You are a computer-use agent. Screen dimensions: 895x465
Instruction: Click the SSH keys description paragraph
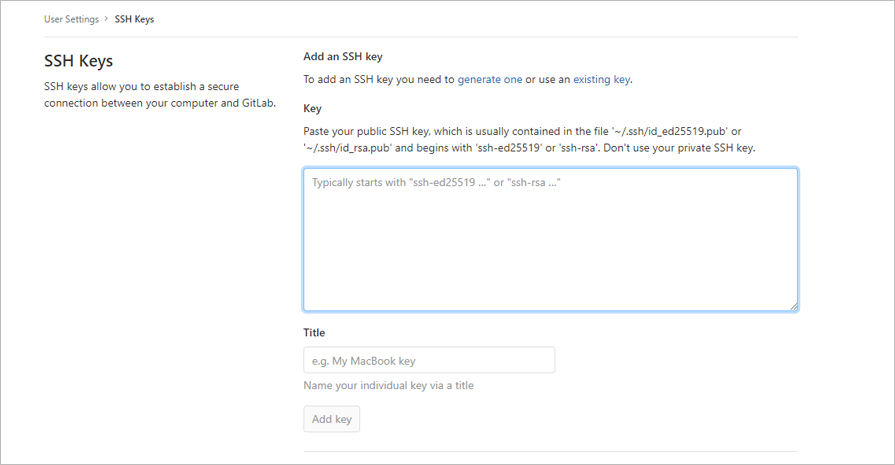click(160, 95)
